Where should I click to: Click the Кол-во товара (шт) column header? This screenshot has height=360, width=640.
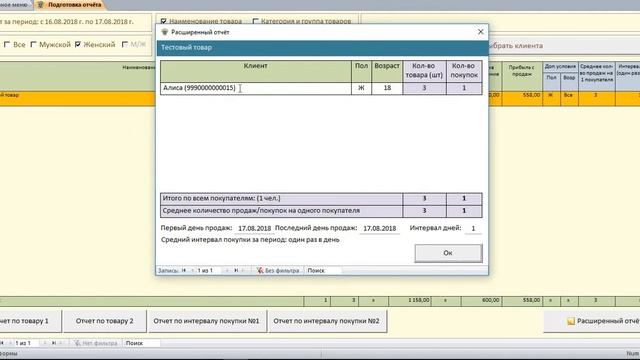pos(424,71)
